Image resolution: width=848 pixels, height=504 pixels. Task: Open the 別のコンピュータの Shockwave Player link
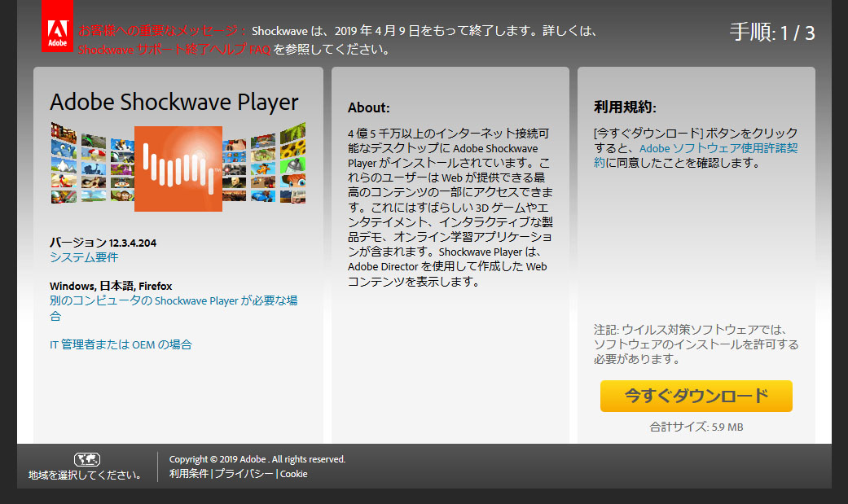(173, 300)
